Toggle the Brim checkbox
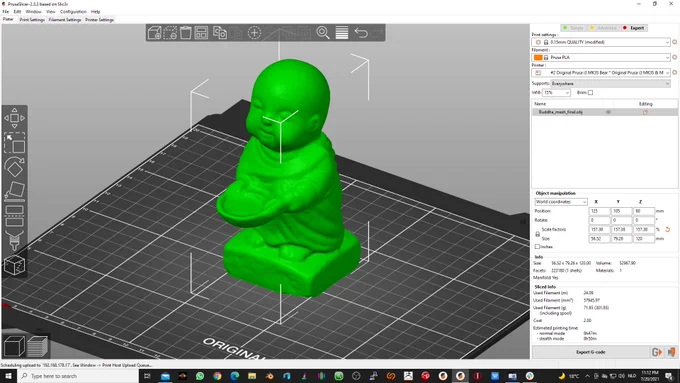This screenshot has height=383, width=680. point(590,92)
